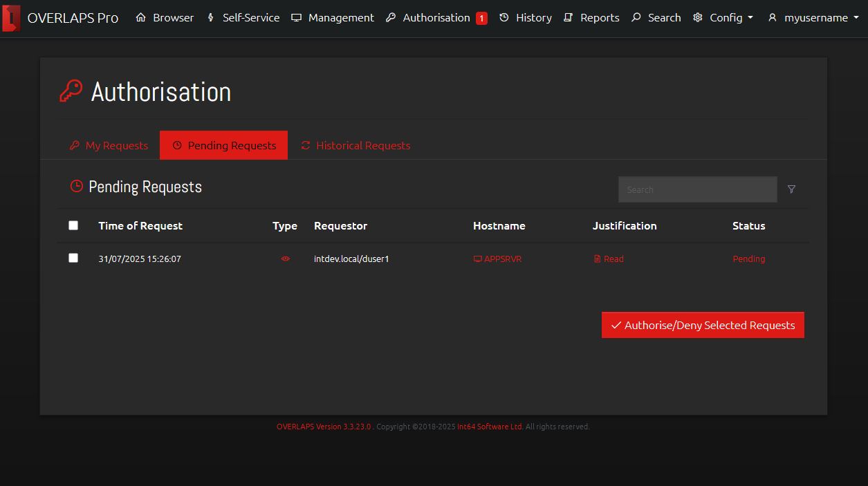Click the Requestor column header
868x486 pixels.
click(x=340, y=226)
